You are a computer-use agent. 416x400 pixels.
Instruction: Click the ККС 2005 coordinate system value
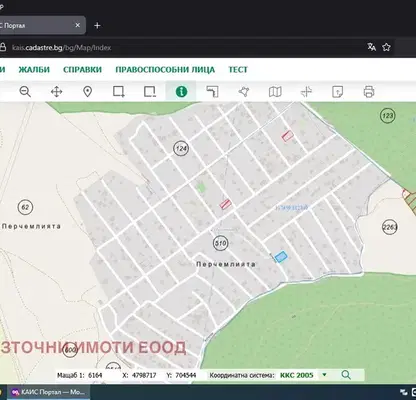tap(297, 375)
